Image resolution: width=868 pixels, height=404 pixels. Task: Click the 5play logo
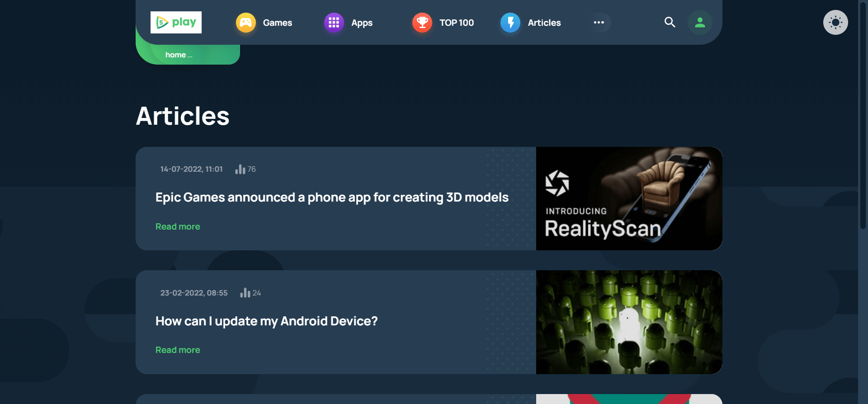(176, 22)
